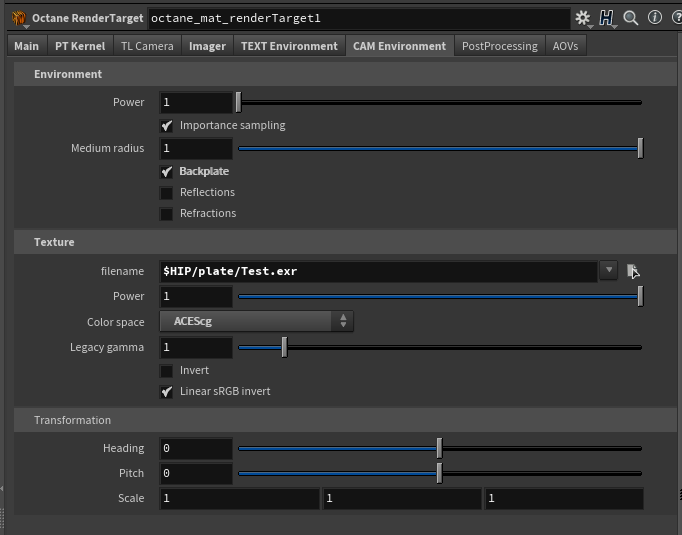Click the info icon in header
Viewport: 682px width, 535px height.
click(x=654, y=18)
